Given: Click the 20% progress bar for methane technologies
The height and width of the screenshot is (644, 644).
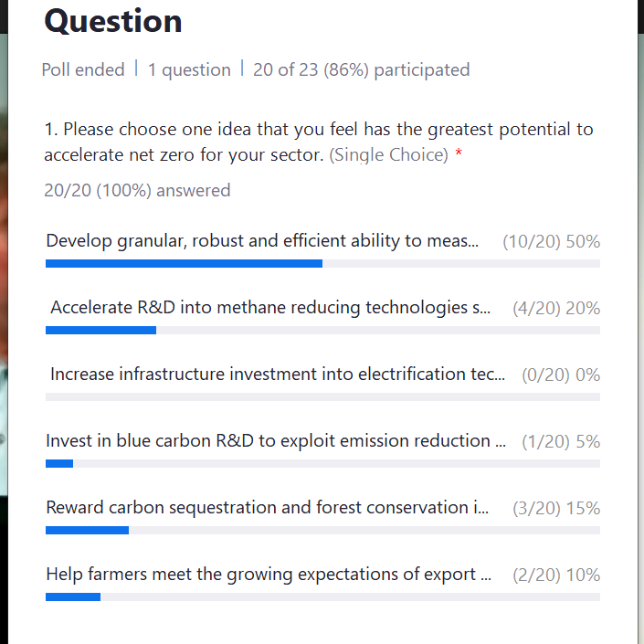Looking at the screenshot, I should (322, 330).
